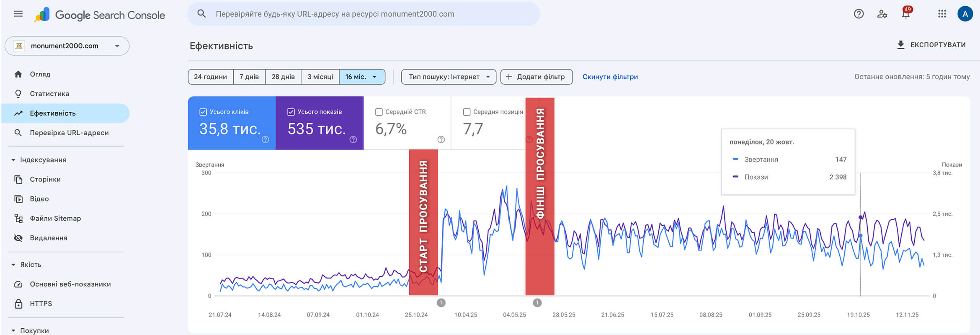Click help icon on Середній CTR card
Viewport: 980px width, 335px height.
coord(441,139)
